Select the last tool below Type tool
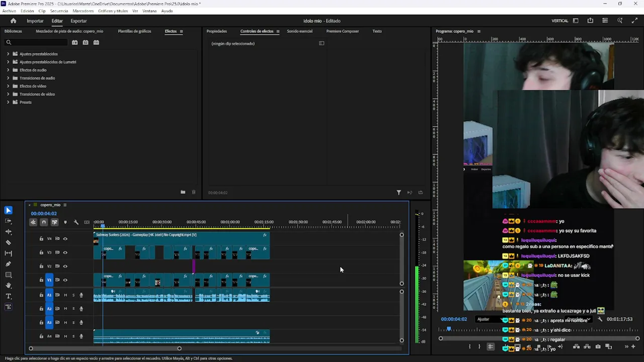The height and width of the screenshot is (362, 644). [x=9, y=307]
